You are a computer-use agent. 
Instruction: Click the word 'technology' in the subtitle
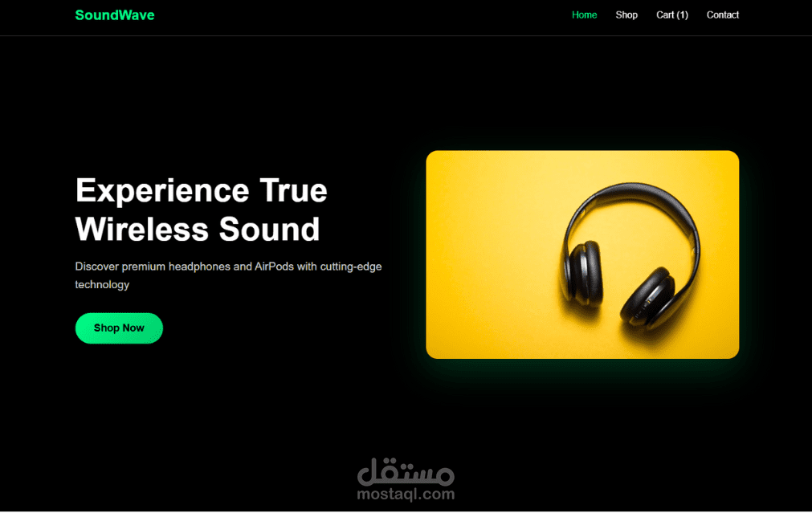102,285
